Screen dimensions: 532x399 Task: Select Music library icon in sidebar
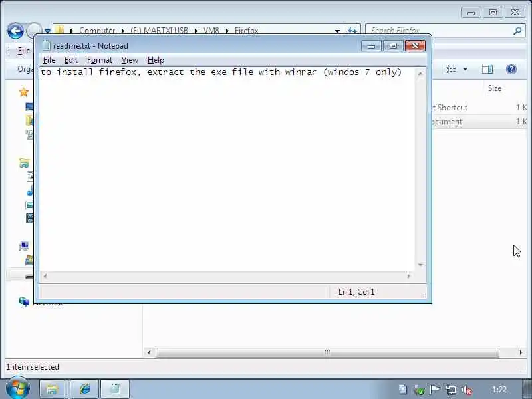coord(30,191)
